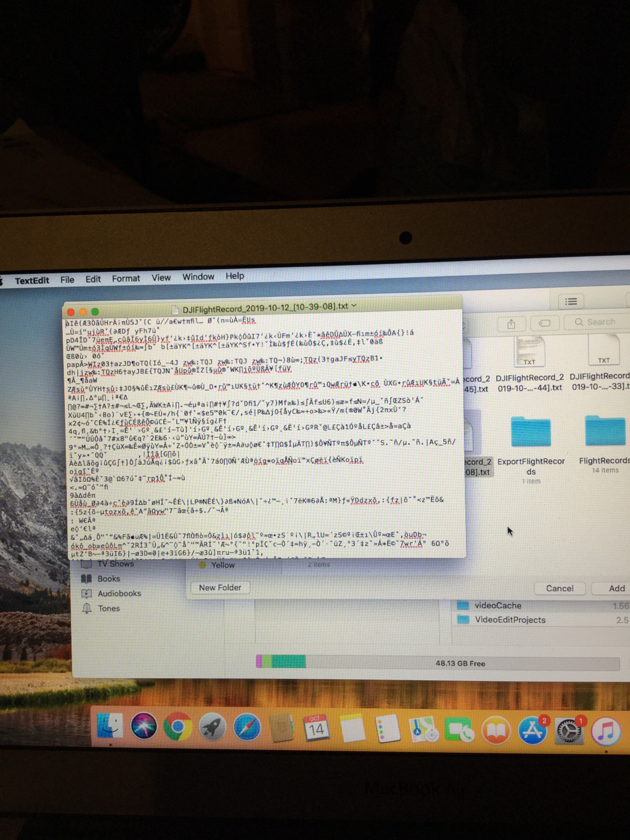
Task: Click the Cancel button
Action: pos(559,588)
